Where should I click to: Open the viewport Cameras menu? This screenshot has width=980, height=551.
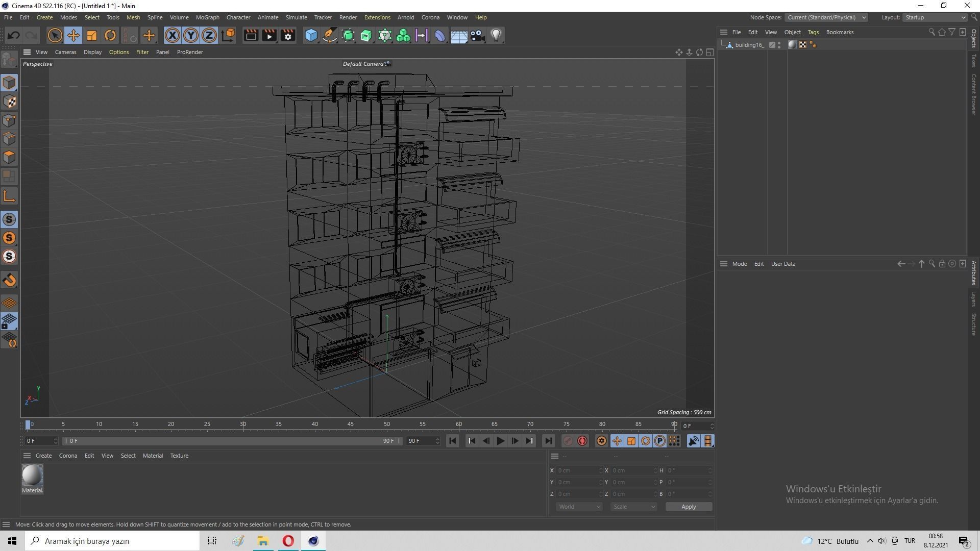point(65,52)
